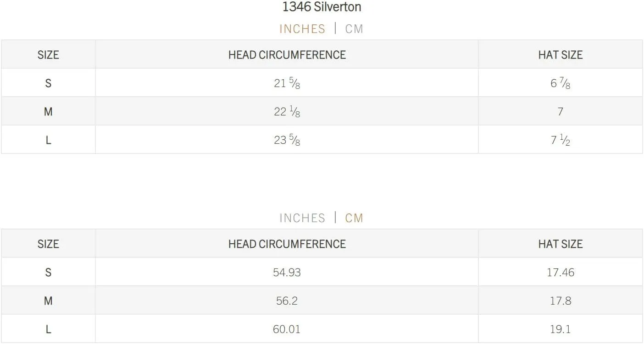Viewport: 644px width, 344px height.
Task: Click the SIZE header in the cm table
Action: [x=48, y=244]
